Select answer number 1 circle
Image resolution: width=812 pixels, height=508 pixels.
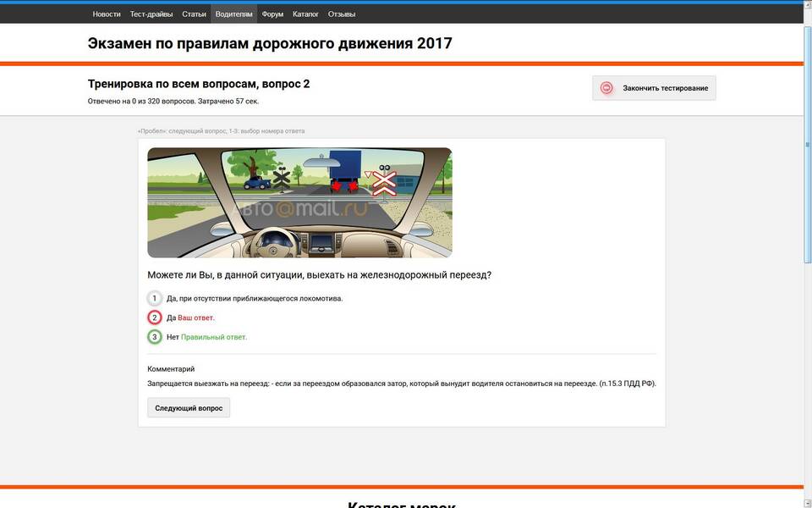coord(155,298)
